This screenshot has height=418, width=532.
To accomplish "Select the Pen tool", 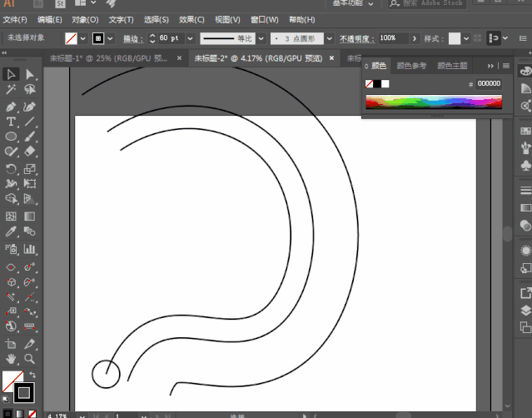I will coord(11,107).
